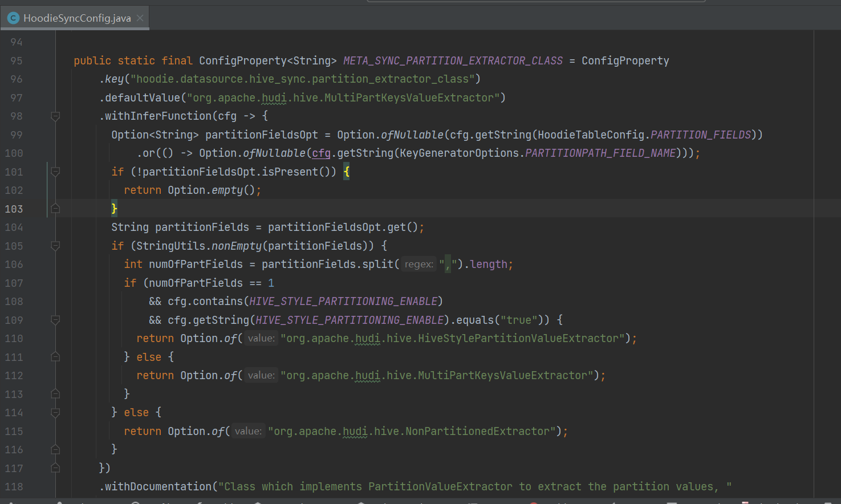
Task: Click HIVE_STYLE_PARTITIONING_ENABLE in cfg.getString call on line 109
Action: (350, 320)
